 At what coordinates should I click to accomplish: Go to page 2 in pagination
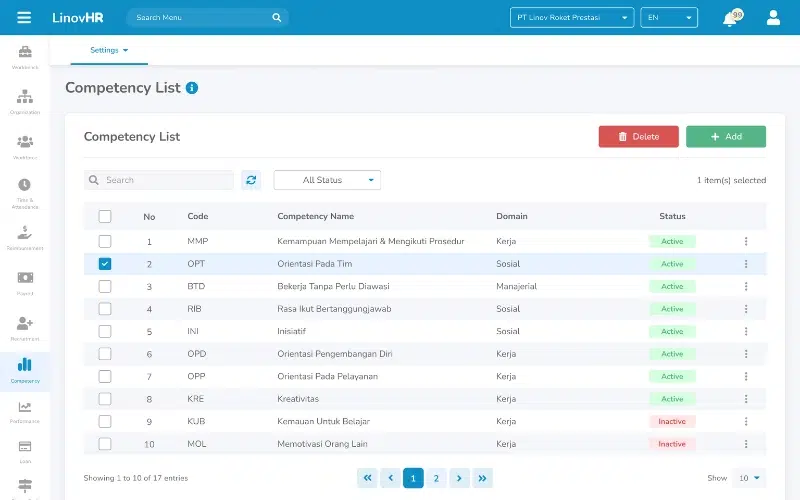[436, 478]
